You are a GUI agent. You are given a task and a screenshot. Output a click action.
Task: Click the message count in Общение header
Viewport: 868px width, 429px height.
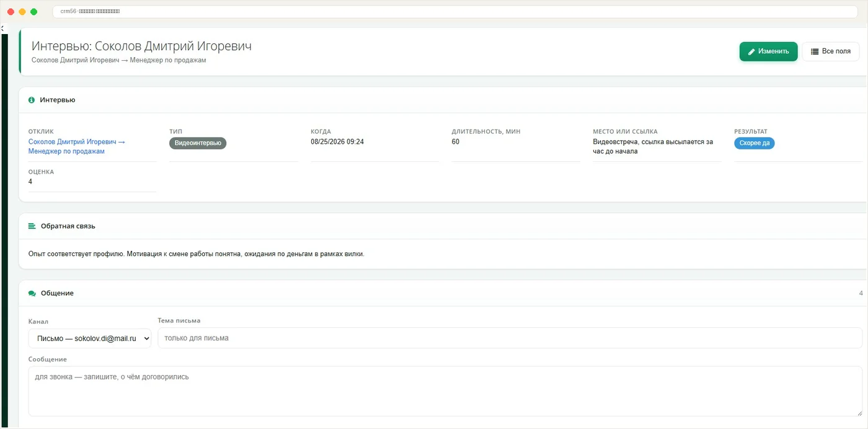[x=861, y=293]
